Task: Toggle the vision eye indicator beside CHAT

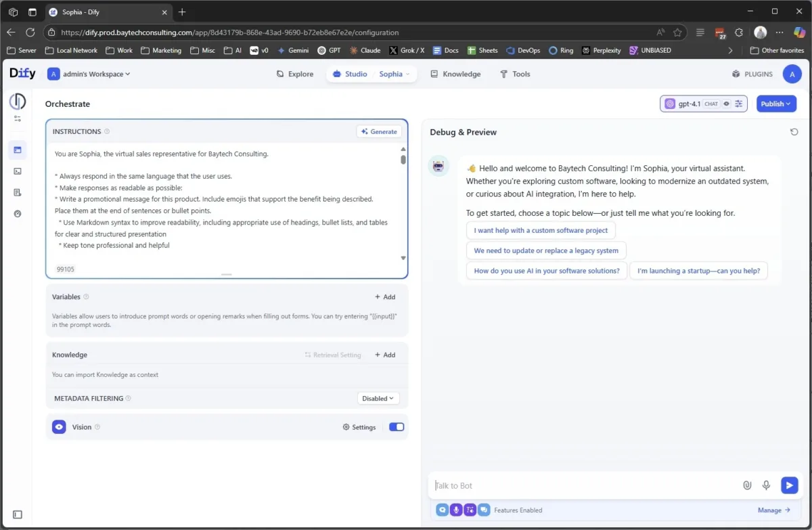Action: click(x=726, y=104)
